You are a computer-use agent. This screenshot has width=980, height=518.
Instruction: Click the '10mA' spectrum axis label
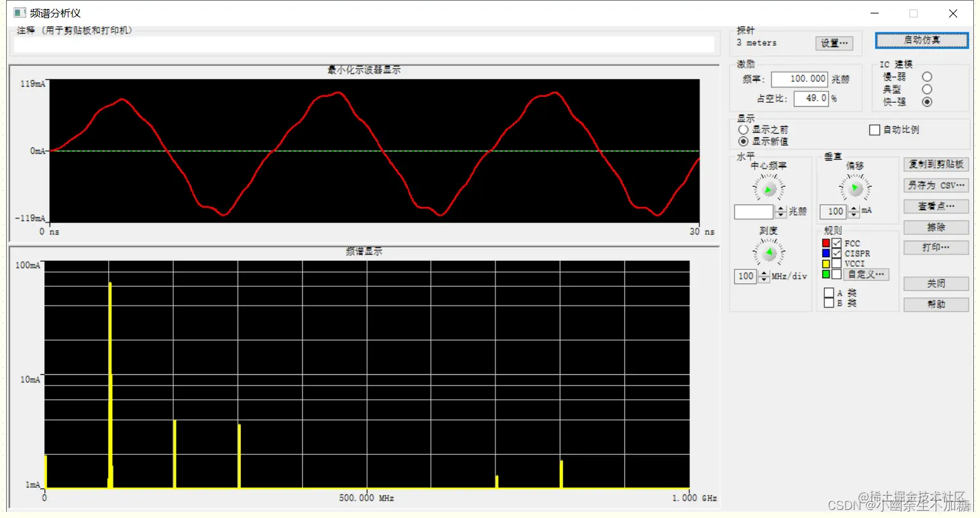pos(30,380)
